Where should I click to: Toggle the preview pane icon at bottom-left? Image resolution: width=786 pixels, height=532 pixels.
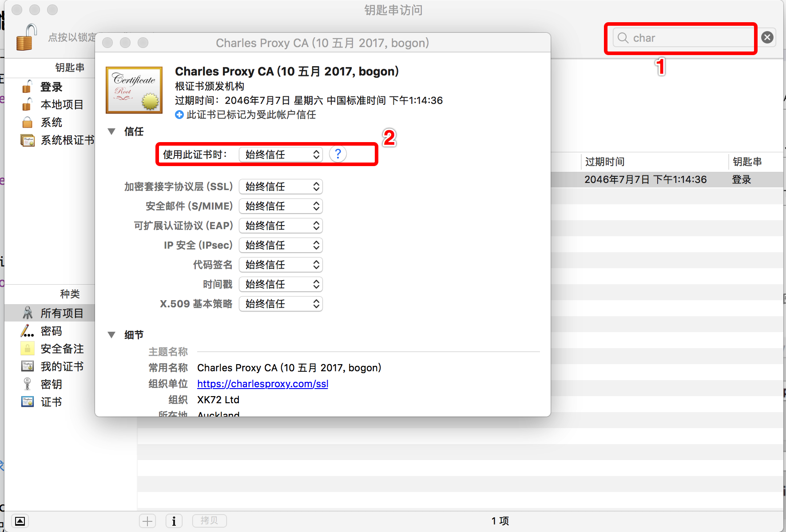click(x=20, y=521)
